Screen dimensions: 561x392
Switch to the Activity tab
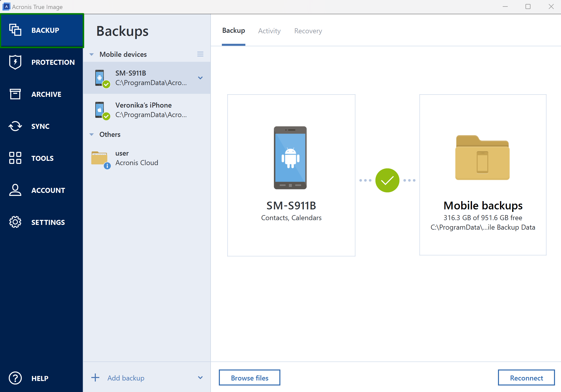coord(269,31)
